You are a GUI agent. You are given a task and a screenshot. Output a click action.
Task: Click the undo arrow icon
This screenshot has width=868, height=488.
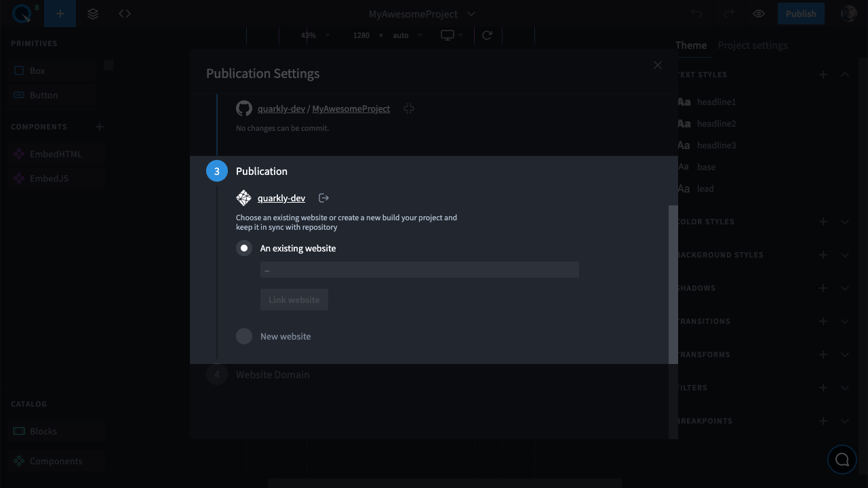coord(696,14)
